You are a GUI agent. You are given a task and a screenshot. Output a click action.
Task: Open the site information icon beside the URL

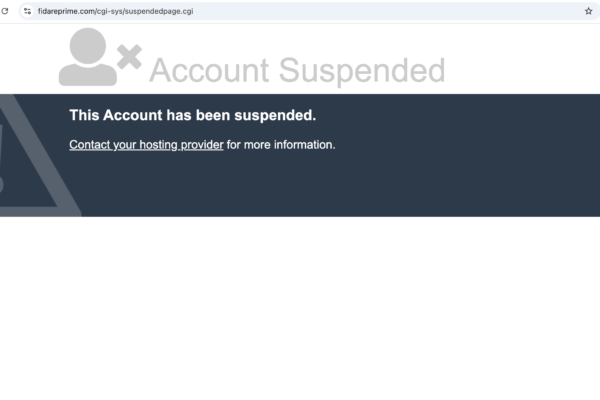point(27,10)
